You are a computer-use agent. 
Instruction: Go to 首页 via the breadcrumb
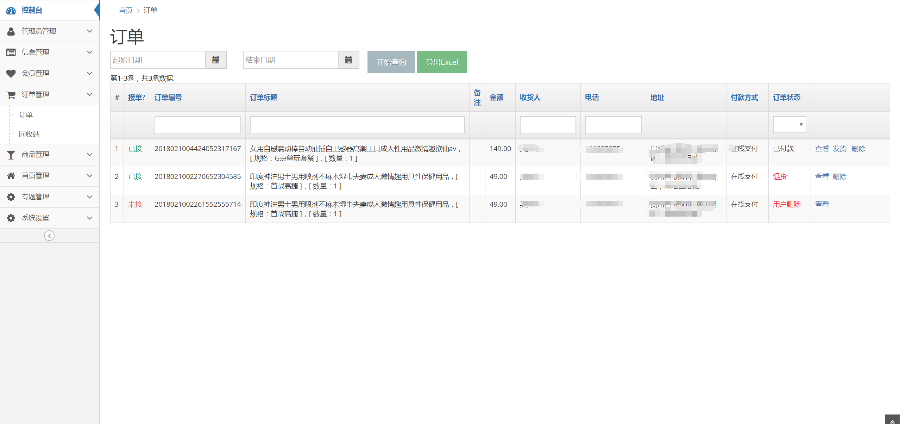[125, 10]
